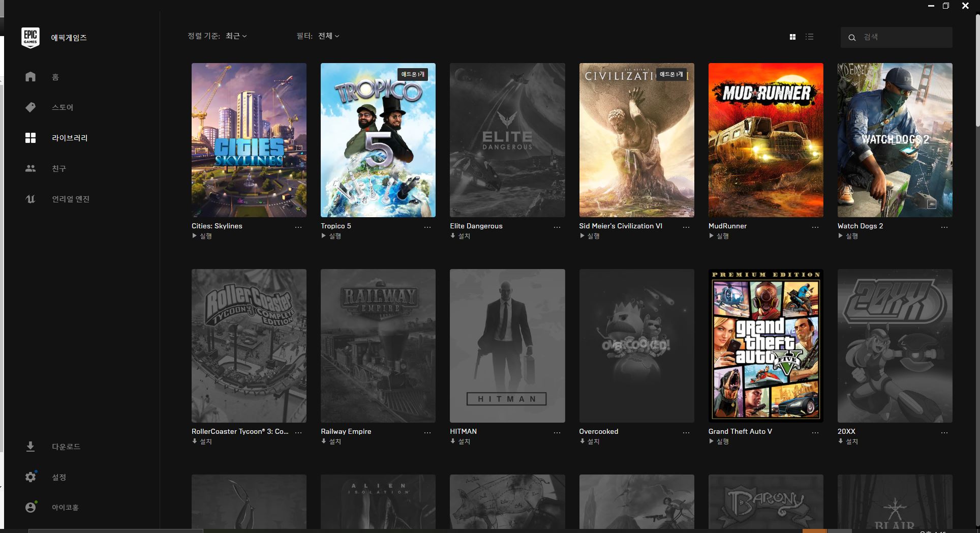Install (설치) RollerCoaster Tycoon 3
Screen dimensions: 980x533
[x=202, y=441]
